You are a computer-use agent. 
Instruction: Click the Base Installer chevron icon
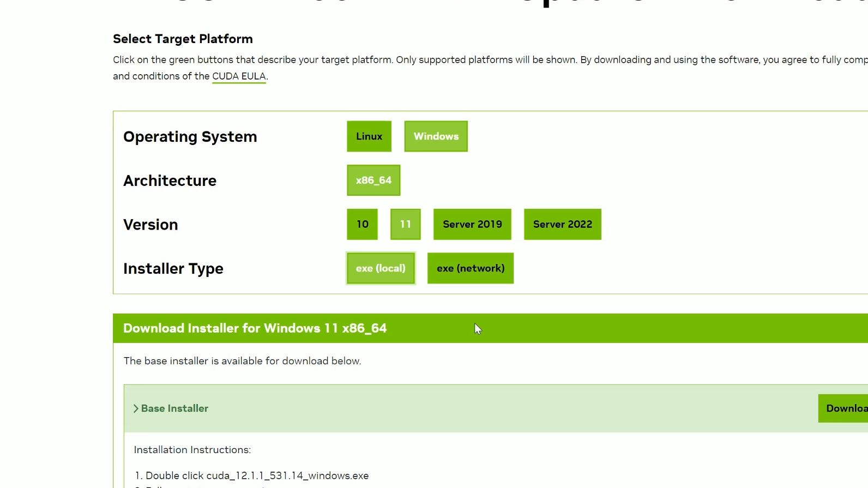(x=136, y=408)
